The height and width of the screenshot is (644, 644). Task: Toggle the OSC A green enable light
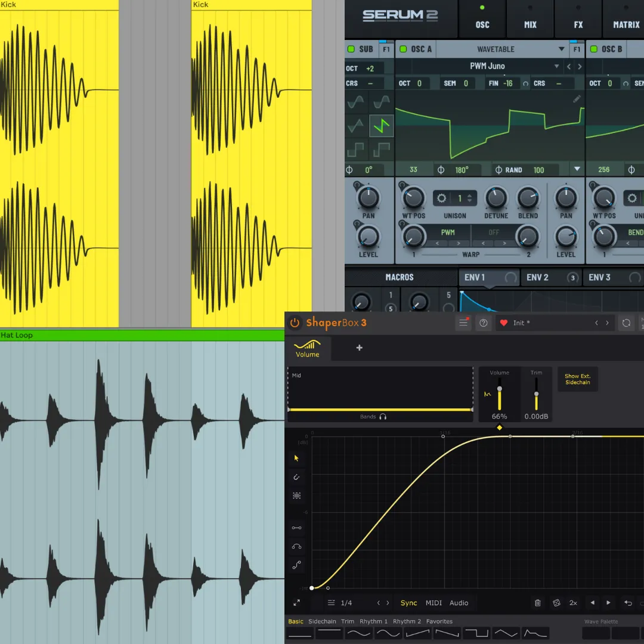pos(403,49)
